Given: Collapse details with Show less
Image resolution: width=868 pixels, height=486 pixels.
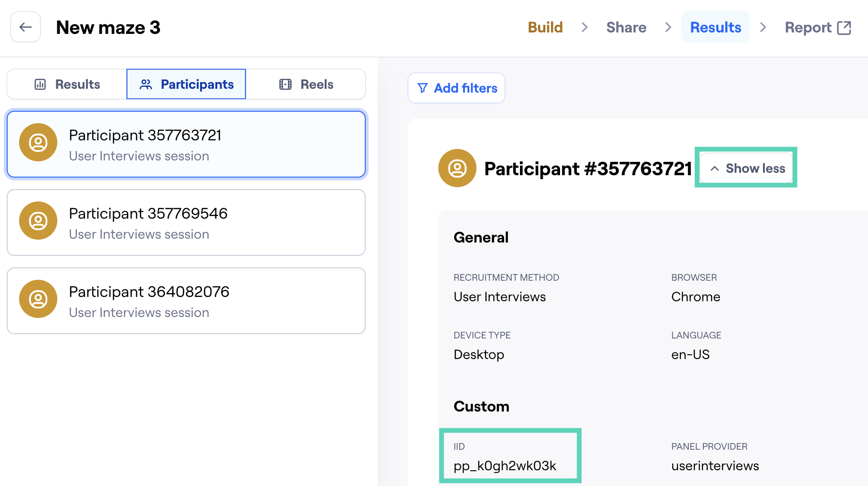Looking at the screenshot, I should 746,168.
